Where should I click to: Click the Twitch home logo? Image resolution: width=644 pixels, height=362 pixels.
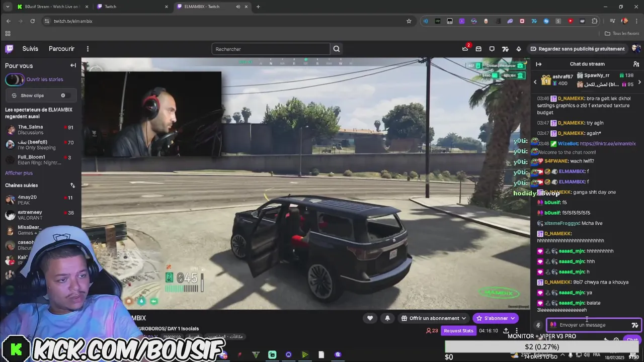[9, 49]
